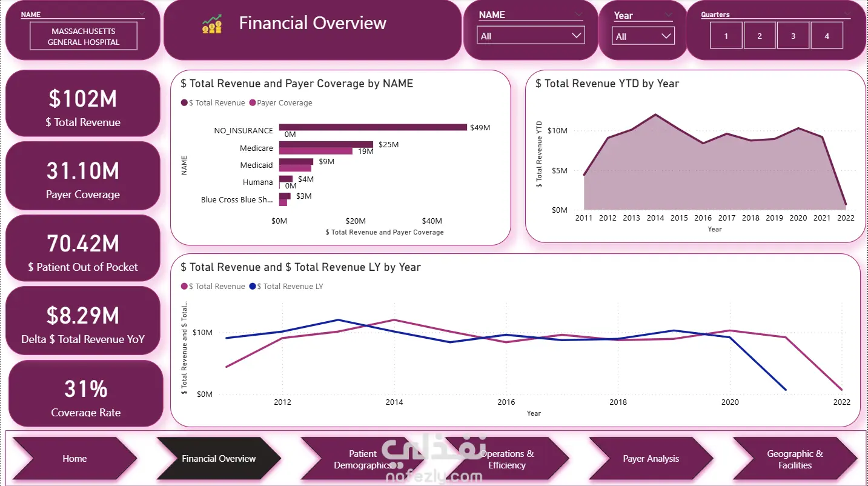
Task: Click 2016 on the line chart axis
Action: tap(506, 402)
